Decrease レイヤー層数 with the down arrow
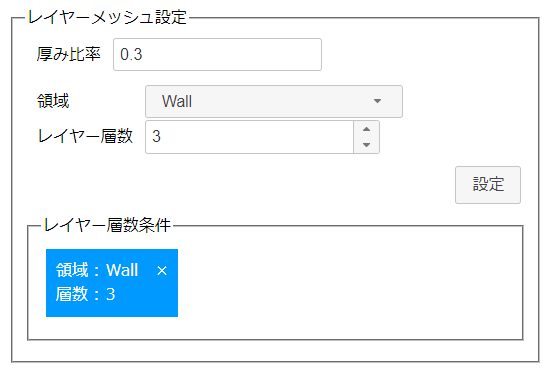 366,145
